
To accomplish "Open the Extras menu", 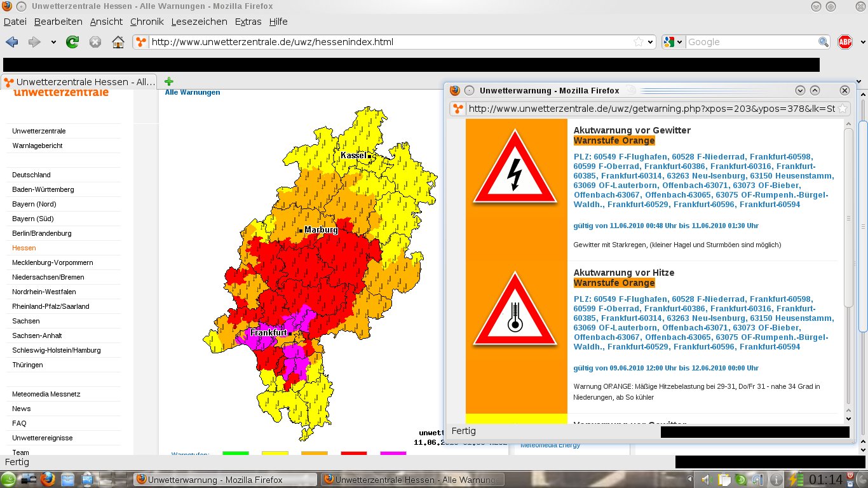I will click(248, 22).
